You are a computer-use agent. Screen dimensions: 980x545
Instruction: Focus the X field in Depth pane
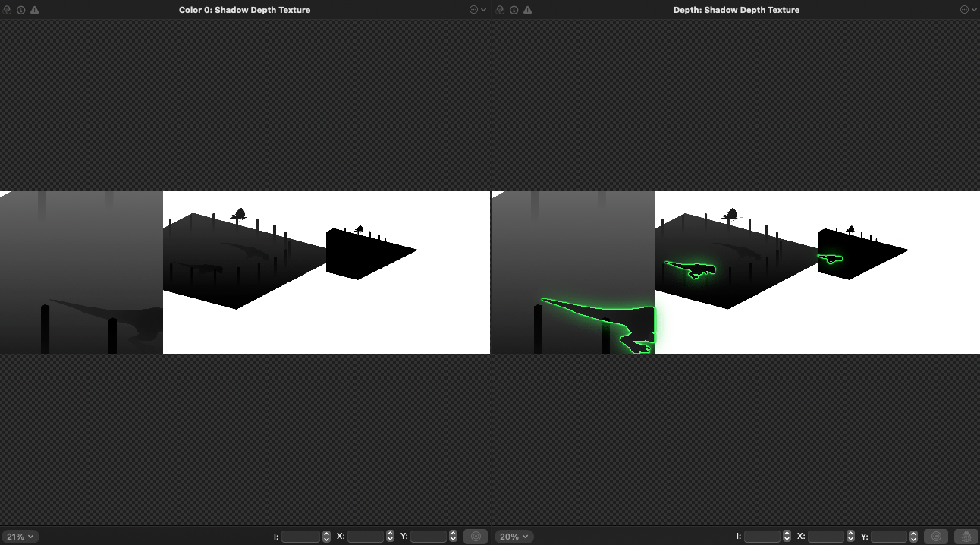[x=827, y=537]
